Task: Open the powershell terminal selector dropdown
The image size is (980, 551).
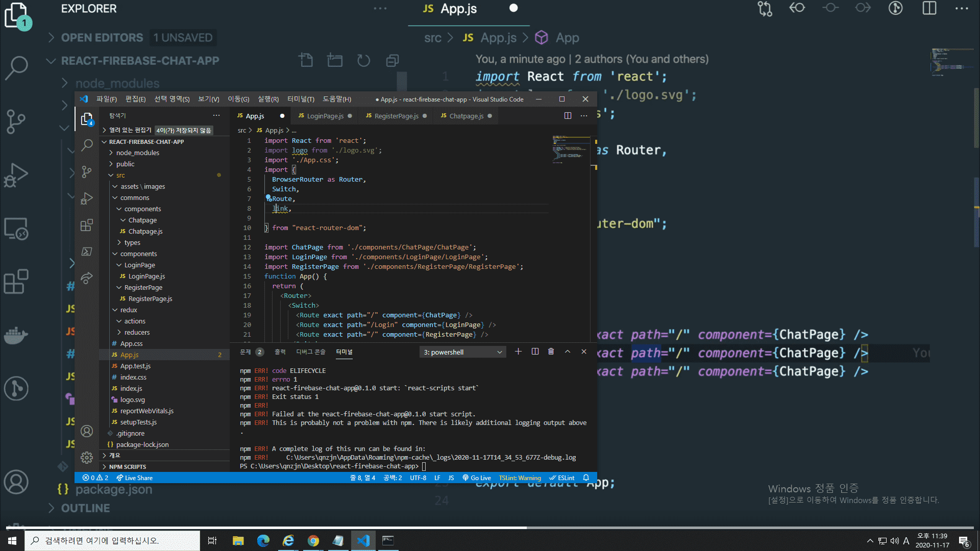Action: point(462,352)
